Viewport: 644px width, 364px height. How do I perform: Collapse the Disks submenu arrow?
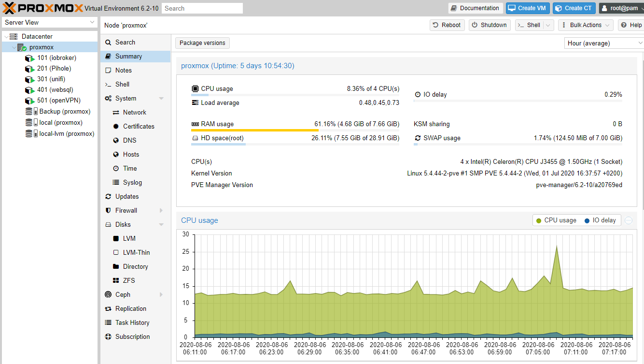click(x=161, y=224)
